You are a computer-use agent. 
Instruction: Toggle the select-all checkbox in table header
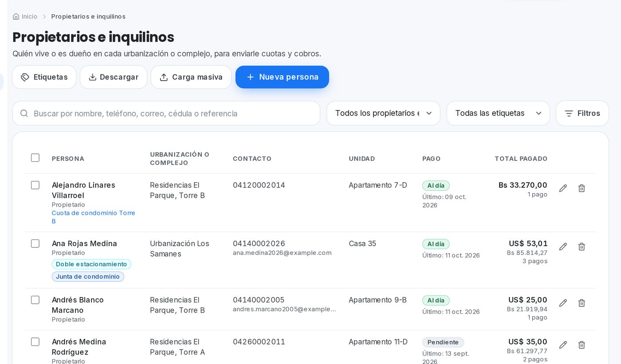[35, 158]
